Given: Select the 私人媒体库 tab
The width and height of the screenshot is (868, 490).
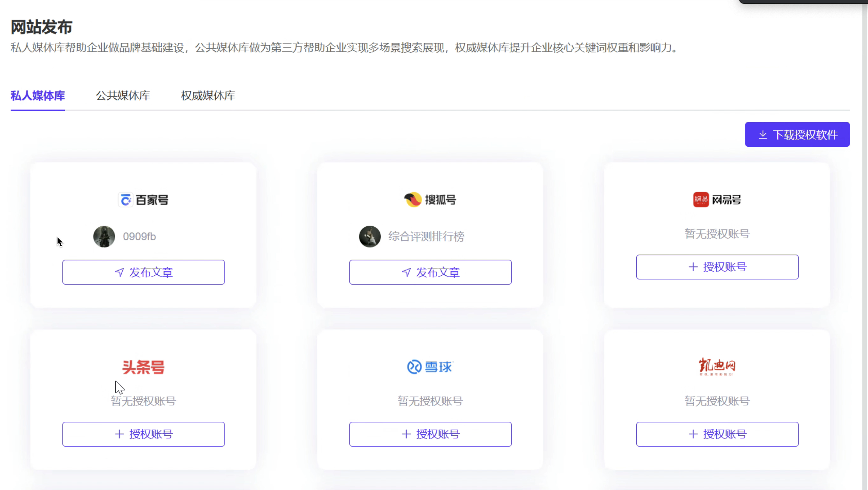Looking at the screenshot, I should coord(38,96).
